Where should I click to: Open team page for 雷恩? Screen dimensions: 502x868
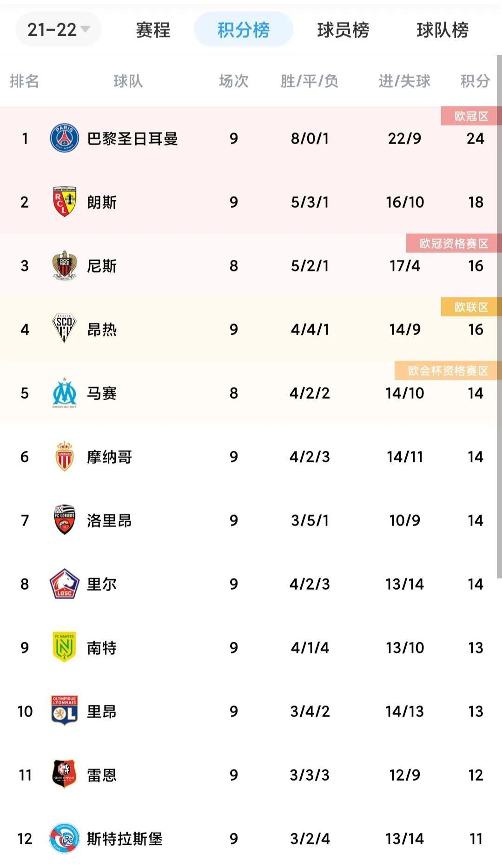pyautogui.click(x=101, y=775)
